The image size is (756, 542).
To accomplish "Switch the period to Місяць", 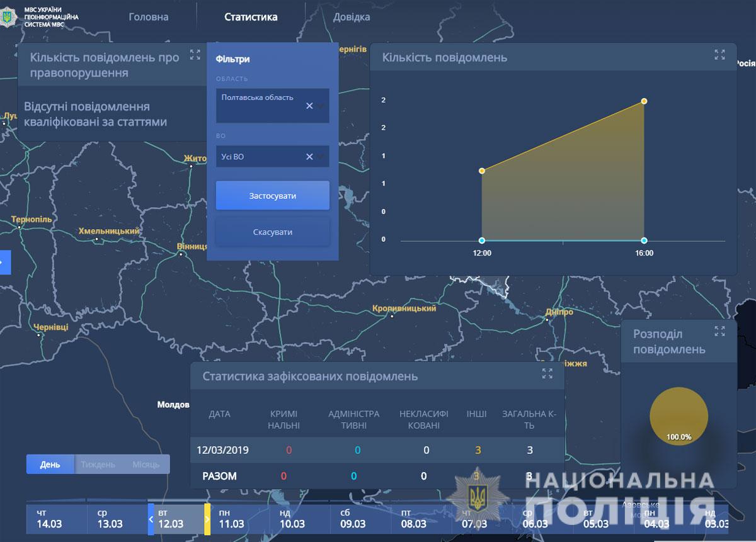I will pyautogui.click(x=146, y=465).
